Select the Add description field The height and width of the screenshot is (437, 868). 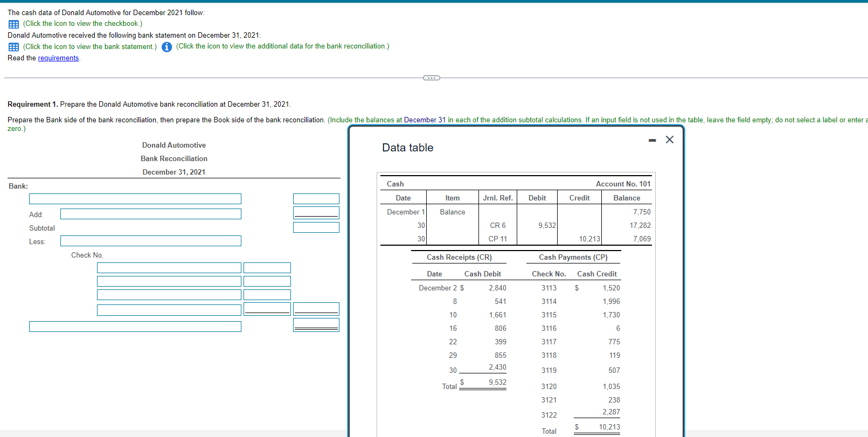click(151, 214)
